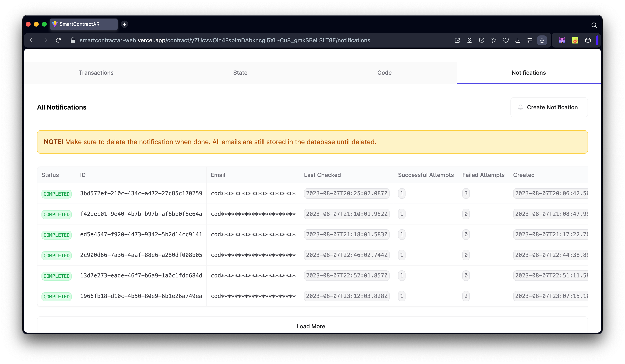Open the easy setup sliders icon
Screen dimensions: 625x364
530,40
